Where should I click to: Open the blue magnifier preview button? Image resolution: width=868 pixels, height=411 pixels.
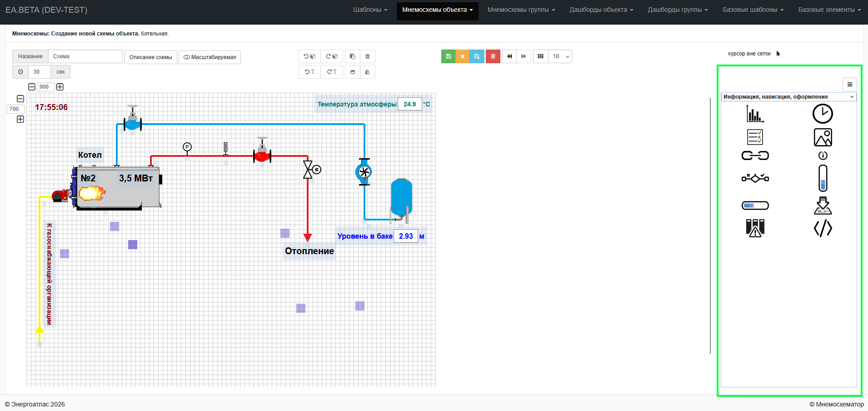(477, 56)
